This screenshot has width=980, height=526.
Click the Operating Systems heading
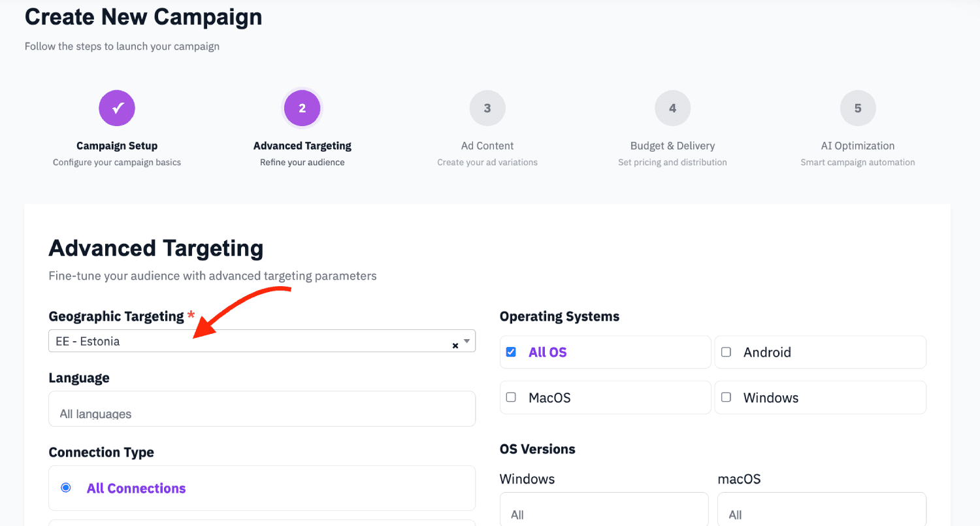coord(560,316)
